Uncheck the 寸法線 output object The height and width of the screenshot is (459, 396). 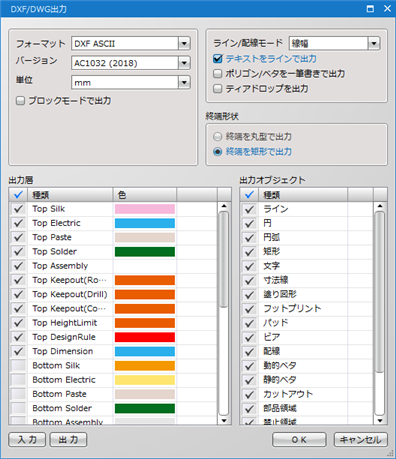coord(249,280)
